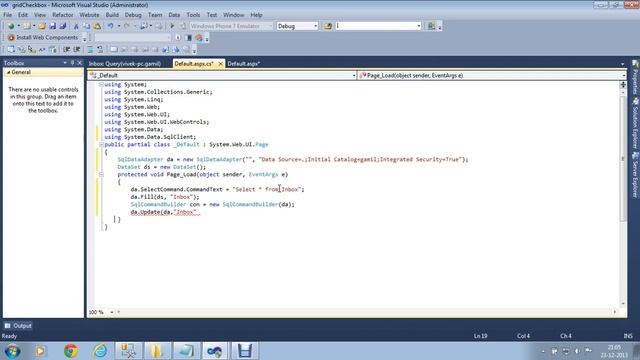Click the Save All toolbar icon
This screenshot has height=360, width=640.
coord(62,26)
